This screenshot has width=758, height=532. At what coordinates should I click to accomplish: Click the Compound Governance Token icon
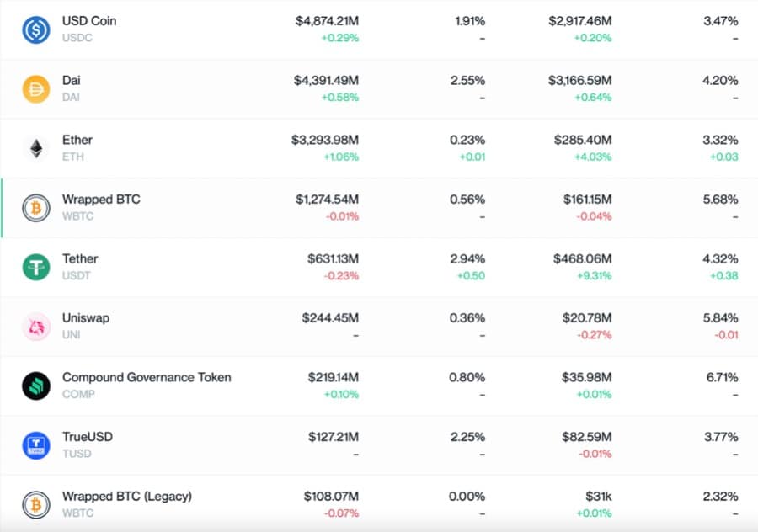[x=36, y=386]
